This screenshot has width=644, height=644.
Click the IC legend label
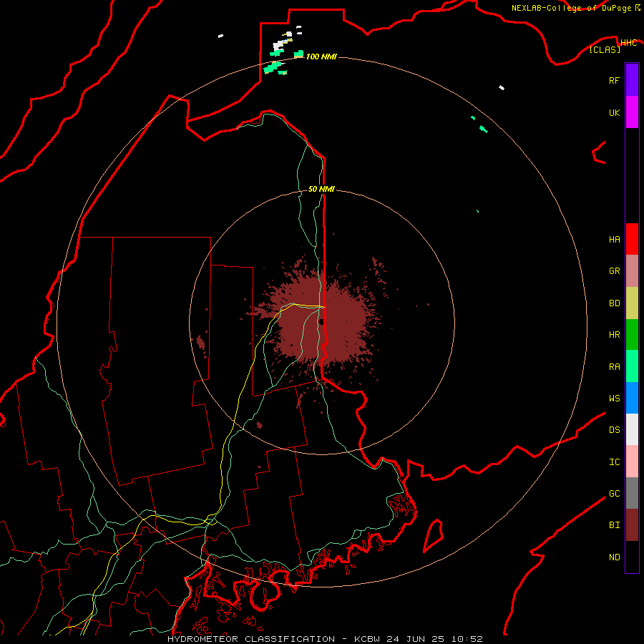(x=614, y=462)
